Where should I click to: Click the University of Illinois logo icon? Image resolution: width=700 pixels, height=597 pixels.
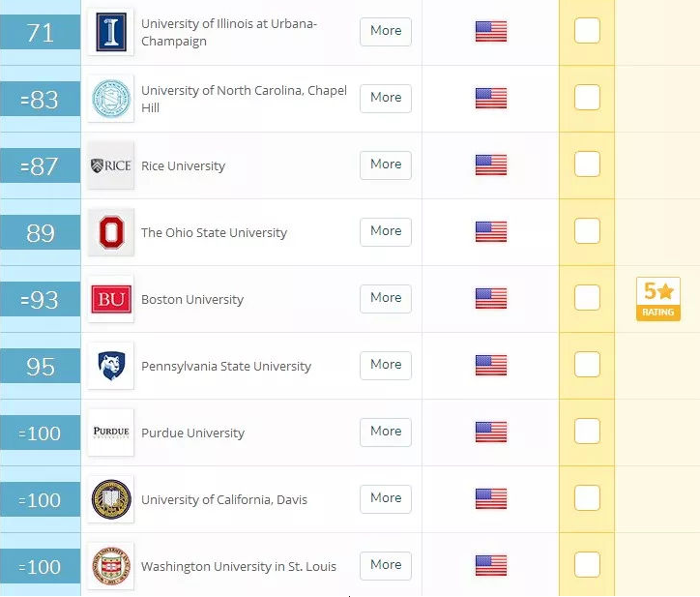(x=111, y=32)
